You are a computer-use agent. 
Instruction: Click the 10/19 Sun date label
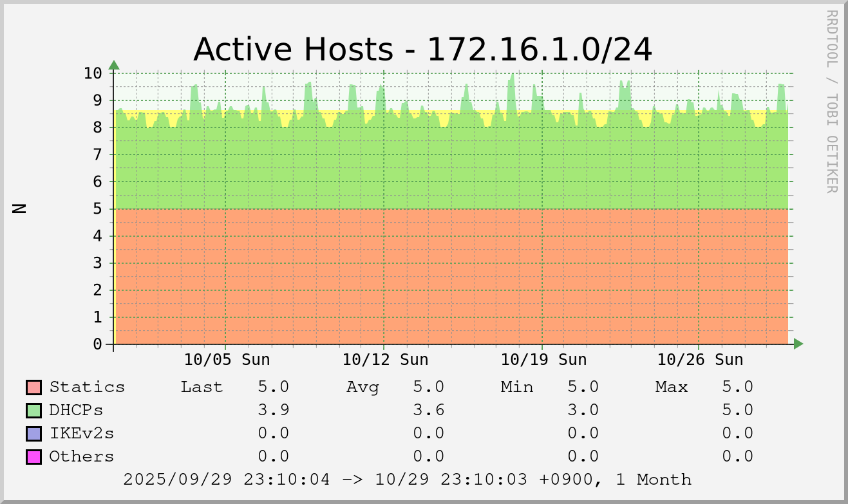pos(543,359)
